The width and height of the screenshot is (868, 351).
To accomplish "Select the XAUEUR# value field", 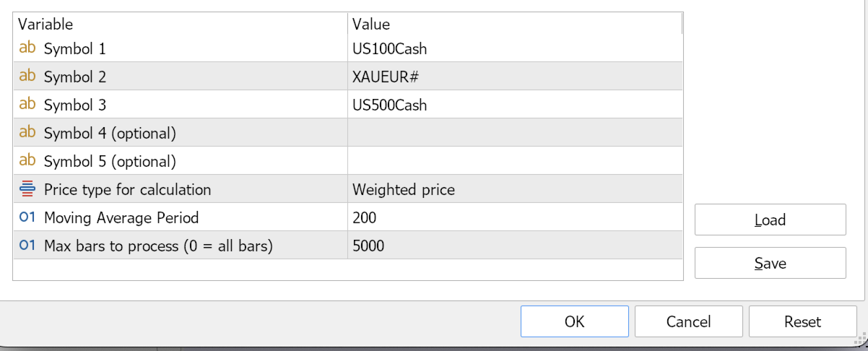I will click(x=514, y=77).
